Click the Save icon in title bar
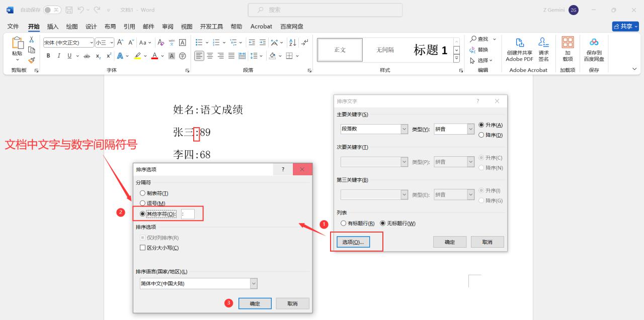This screenshot has width=644, height=320. (69, 10)
